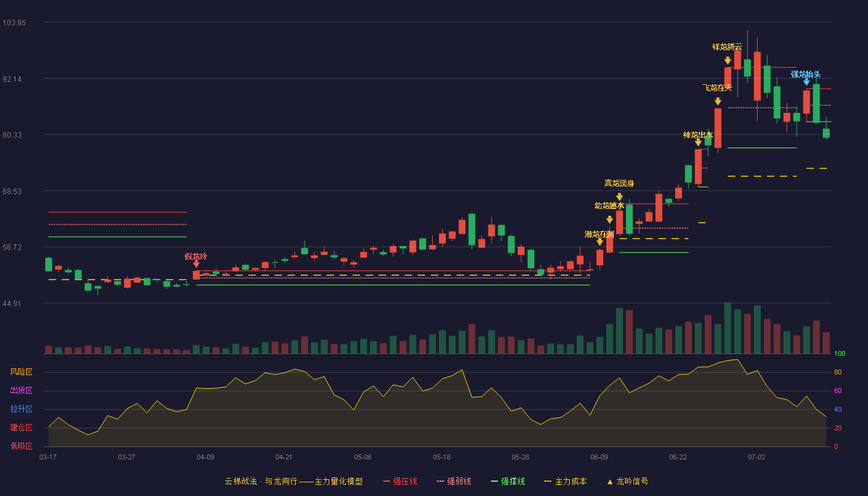The width and height of the screenshot is (868, 496).
Task: Click the 04-09 date label
Action: coord(205,457)
